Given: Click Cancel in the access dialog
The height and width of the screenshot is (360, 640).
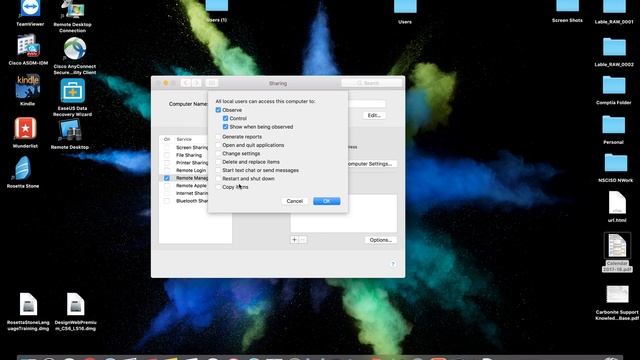Looking at the screenshot, I should [x=294, y=201].
